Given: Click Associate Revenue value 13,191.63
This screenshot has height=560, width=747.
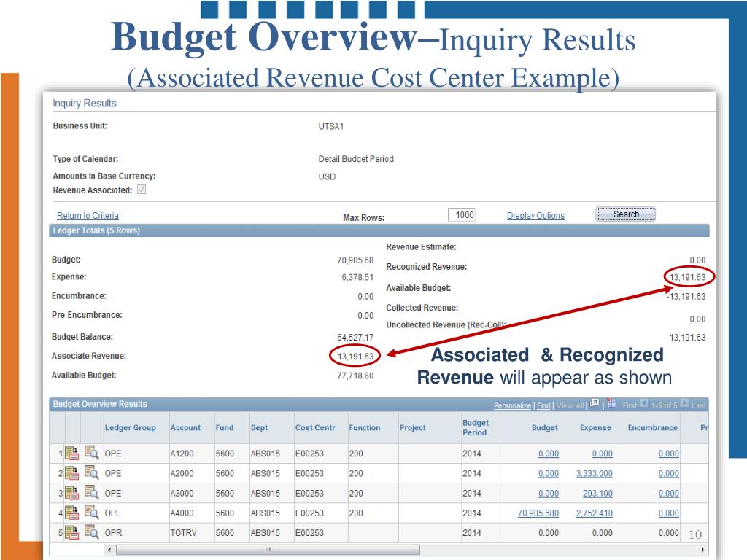Looking at the screenshot, I should coord(355,356).
